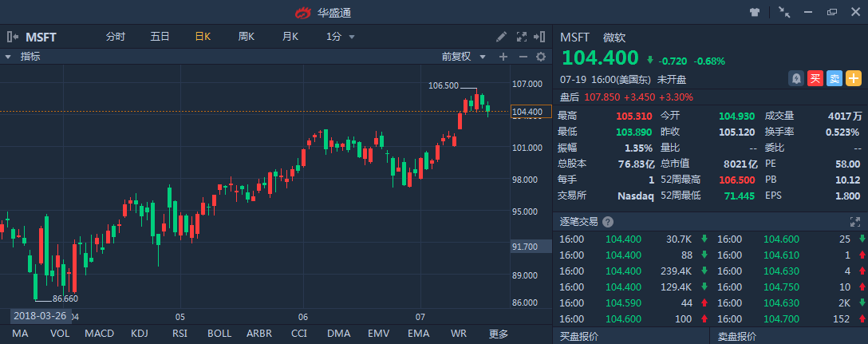868x344 pixels.
Task: Open the 前复权 adjustment dropdown
Action: tap(463, 57)
